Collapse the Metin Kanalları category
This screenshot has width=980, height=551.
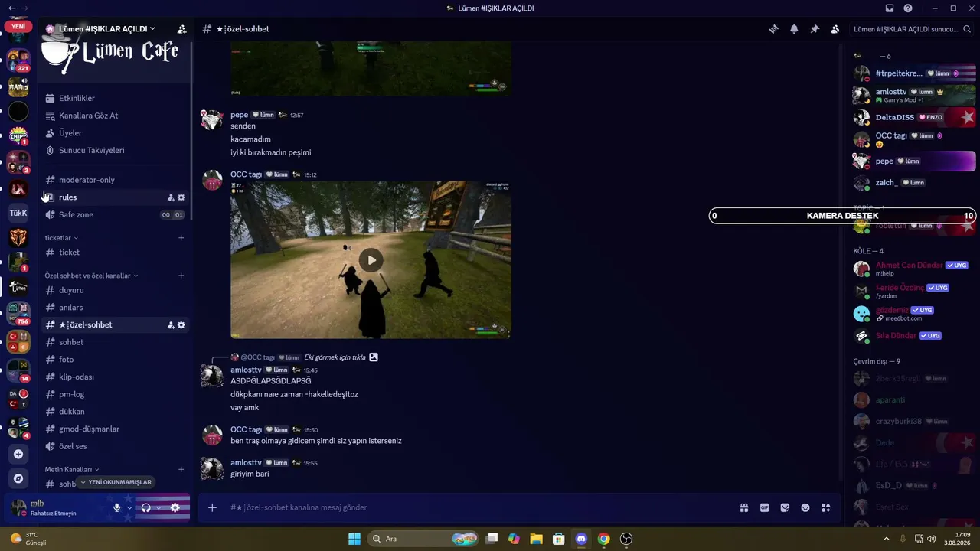[x=72, y=469]
